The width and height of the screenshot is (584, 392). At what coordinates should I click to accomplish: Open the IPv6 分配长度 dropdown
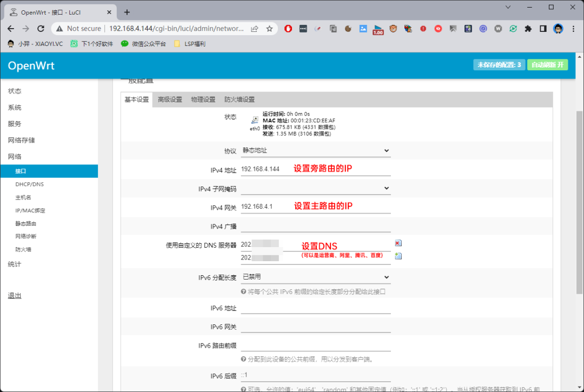[x=315, y=277]
